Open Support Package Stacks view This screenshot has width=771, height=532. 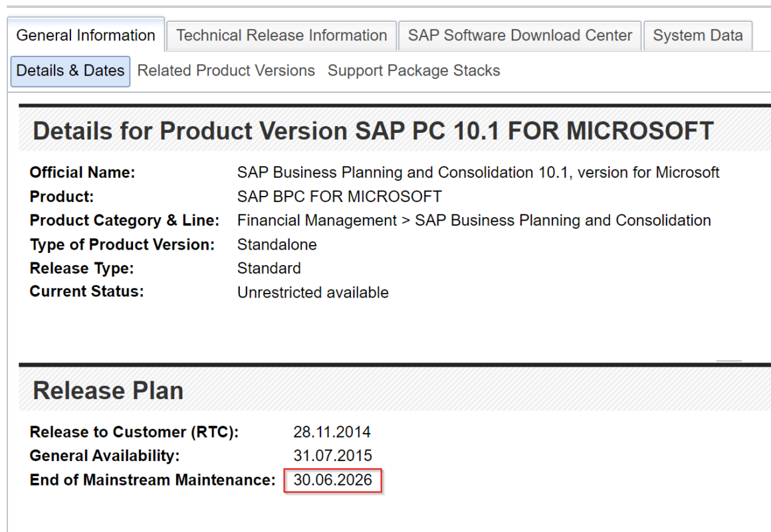(413, 71)
